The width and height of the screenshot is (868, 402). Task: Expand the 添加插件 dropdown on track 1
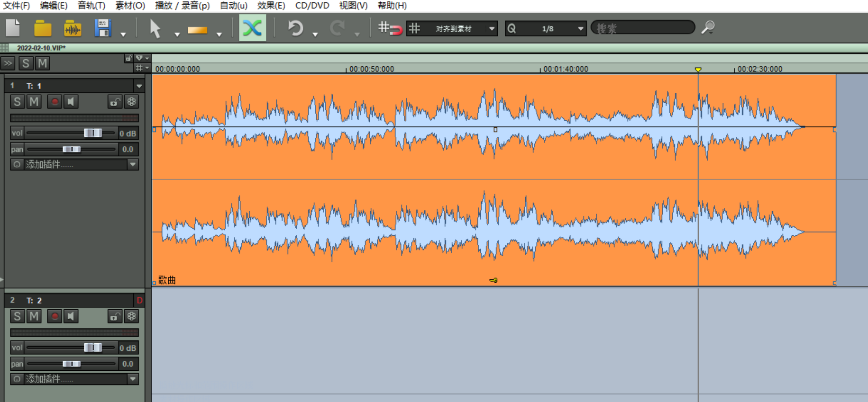point(133,164)
